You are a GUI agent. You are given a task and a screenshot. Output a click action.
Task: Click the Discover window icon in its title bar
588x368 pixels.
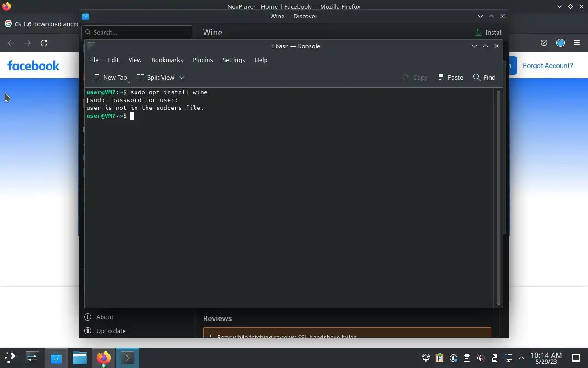tap(85, 16)
